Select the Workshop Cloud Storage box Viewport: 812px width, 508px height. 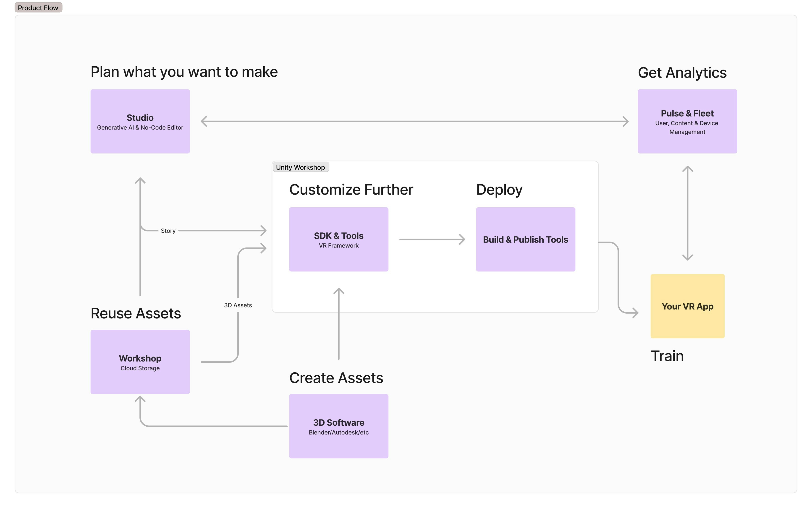[x=140, y=362]
